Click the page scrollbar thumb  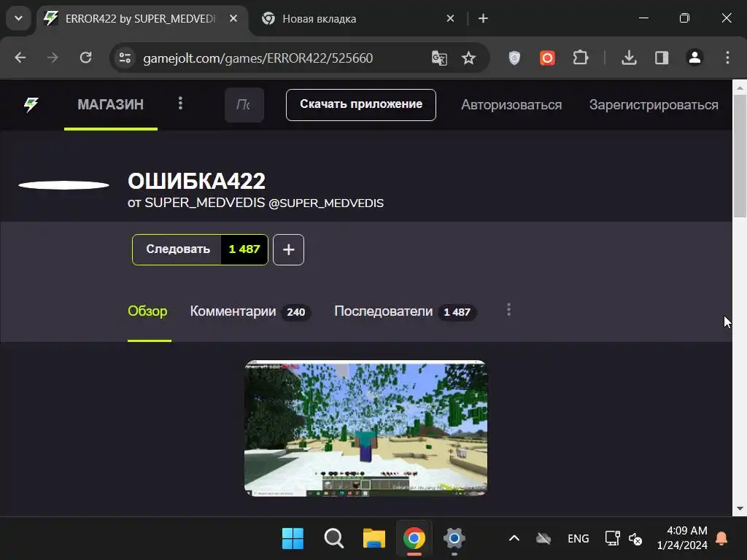740,156
